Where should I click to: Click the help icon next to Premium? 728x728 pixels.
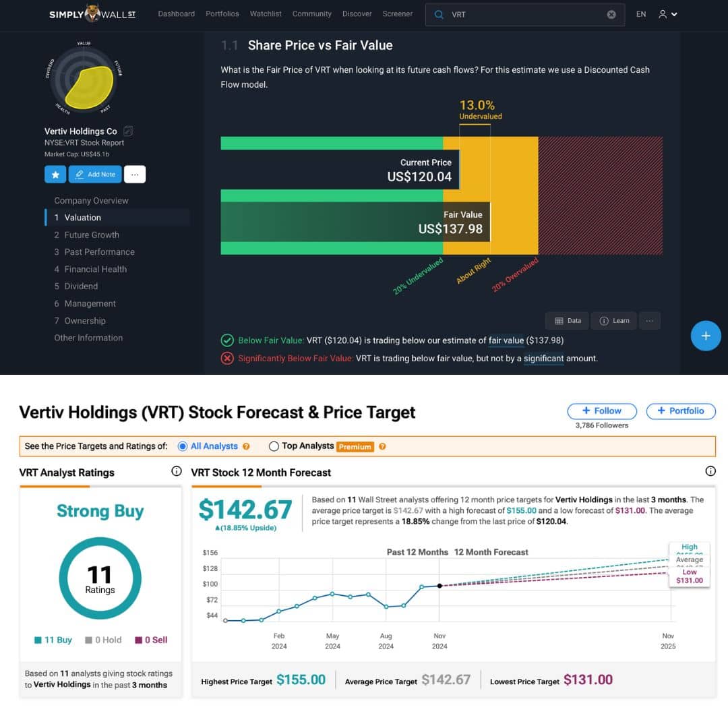382,447
